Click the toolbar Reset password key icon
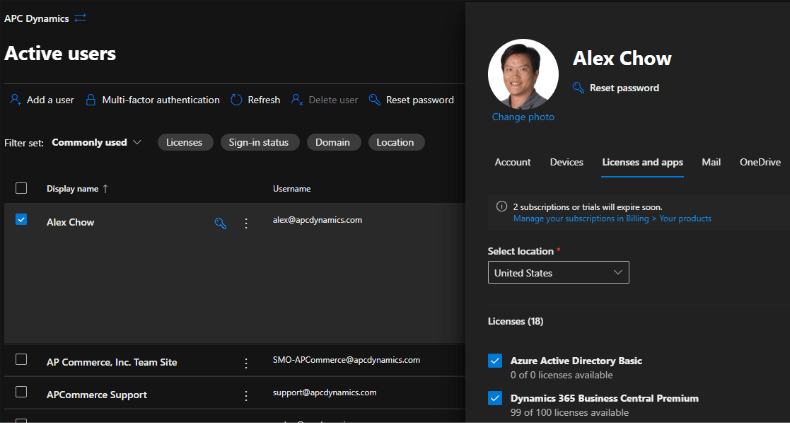 pos(375,100)
